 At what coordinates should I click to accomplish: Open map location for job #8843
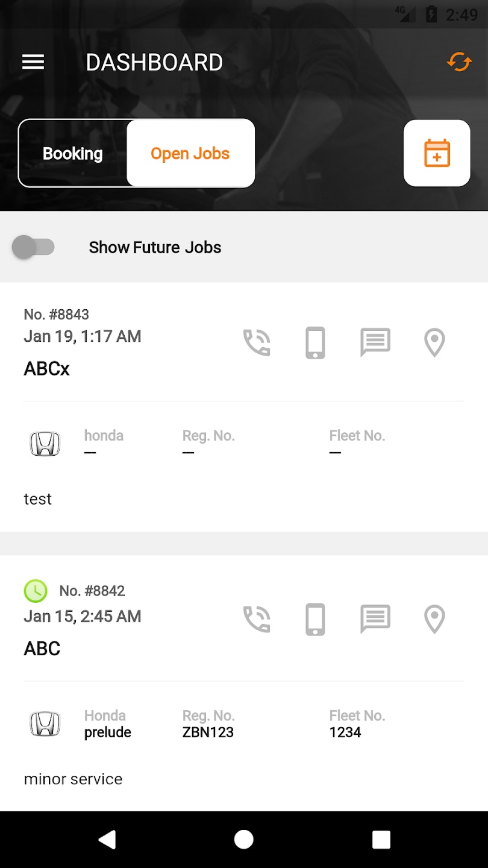pyautogui.click(x=434, y=342)
